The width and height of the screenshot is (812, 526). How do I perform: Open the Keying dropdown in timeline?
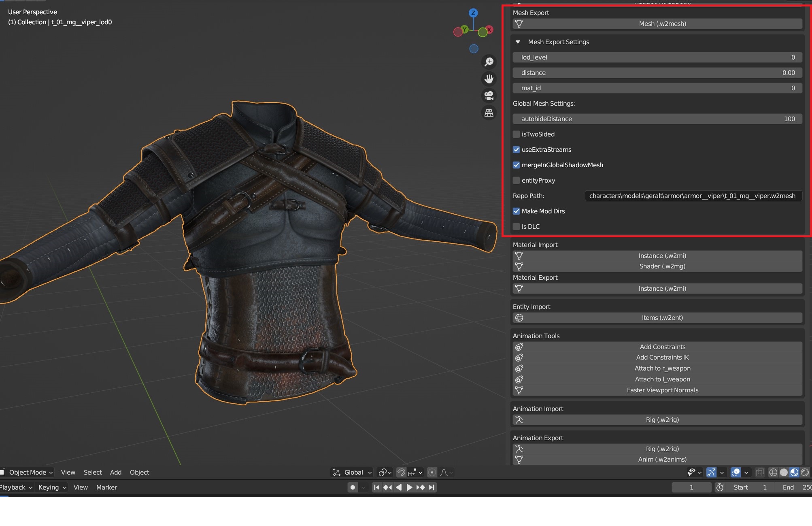(52, 488)
